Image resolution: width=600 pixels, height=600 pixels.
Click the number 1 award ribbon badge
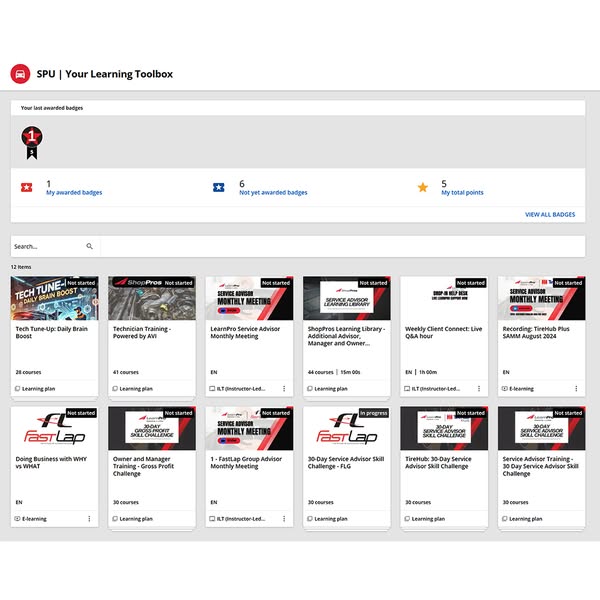click(31, 138)
